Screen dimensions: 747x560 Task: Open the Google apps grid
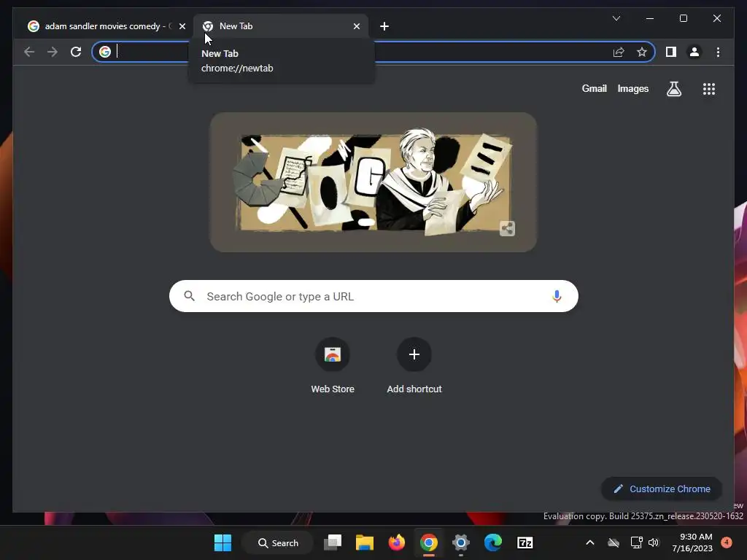pyautogui.click(x=709, y=89)
